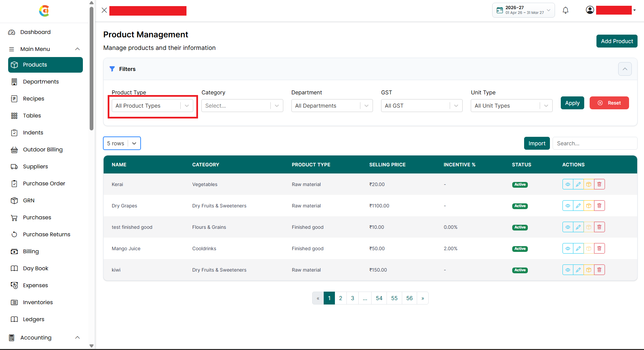Close the sidebar with the X icon

coord(104,10)
